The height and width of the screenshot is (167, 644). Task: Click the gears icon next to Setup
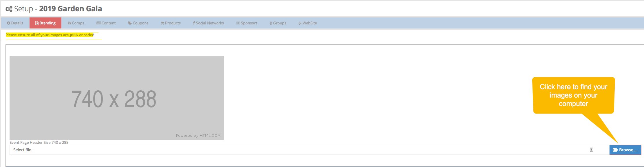click(x=9, y=9)
